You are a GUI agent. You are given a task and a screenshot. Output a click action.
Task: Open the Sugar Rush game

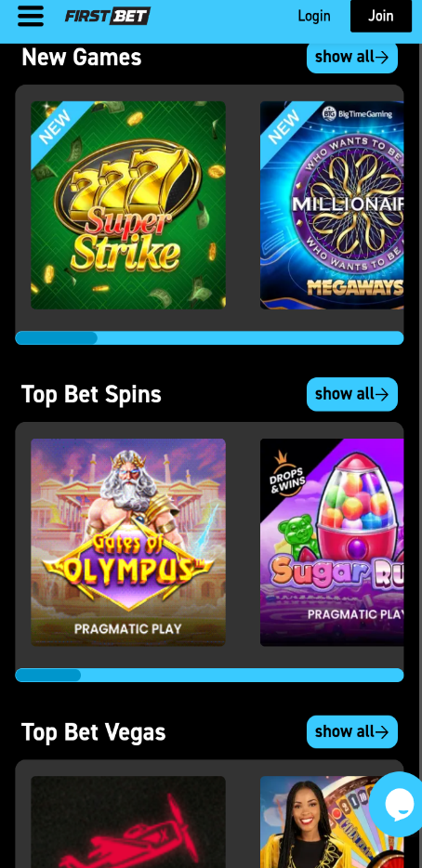pyautogui.click(x=332, y=543)
